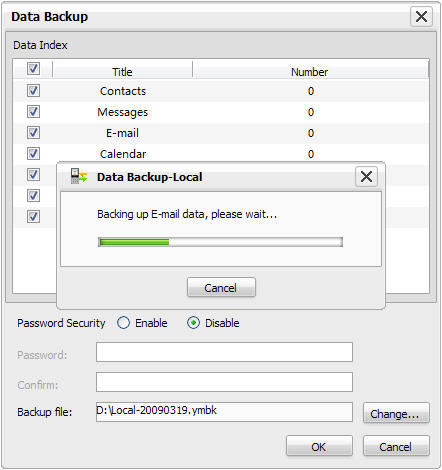Close the Data Backup window

pyautogui.click(x=421, y=16)
